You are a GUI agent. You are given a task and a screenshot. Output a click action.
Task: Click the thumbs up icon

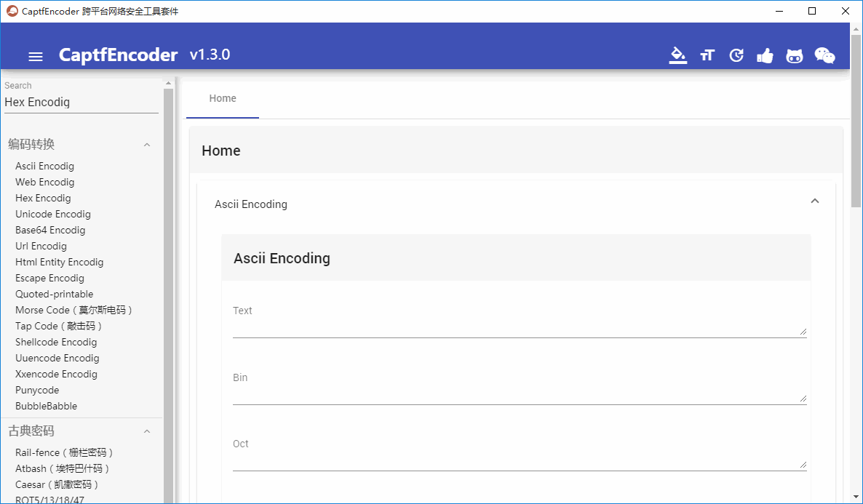pyautogui.click(x=765, y=55)
